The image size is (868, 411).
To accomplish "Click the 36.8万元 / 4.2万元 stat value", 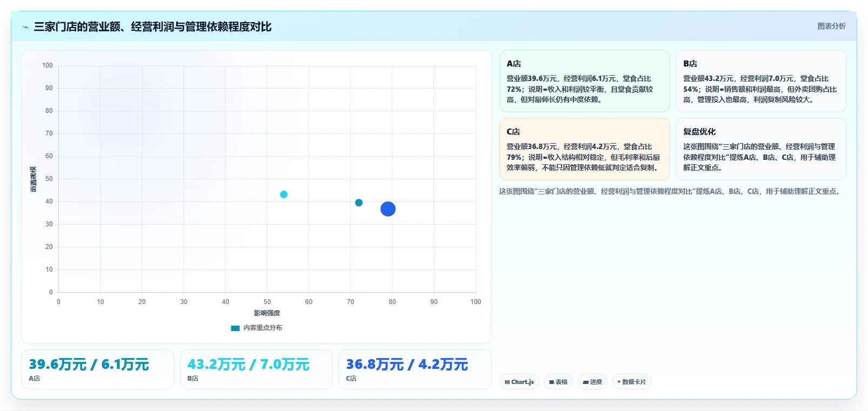I will coord(407,365).
